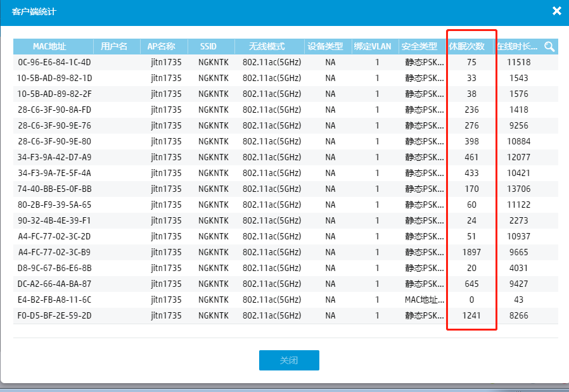Select MAC address 10-5B-AD-89-82-2F

pyautogui.click(x=54, y=94)
